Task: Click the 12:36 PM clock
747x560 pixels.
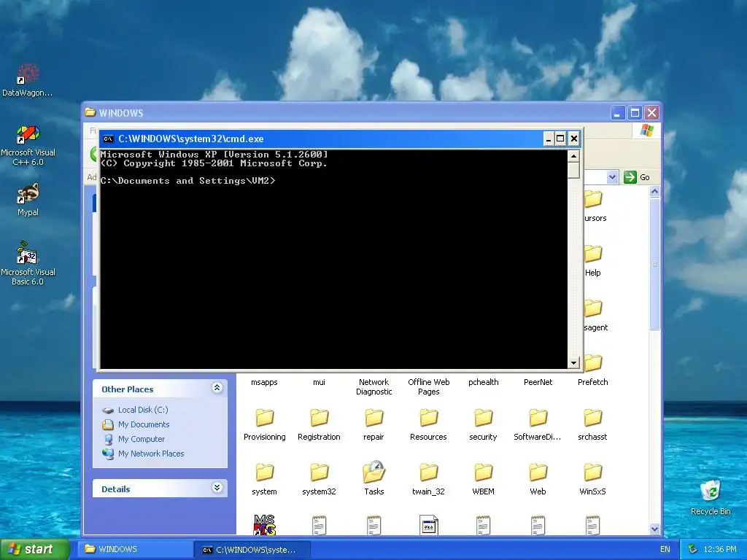Action: [720, 549]
